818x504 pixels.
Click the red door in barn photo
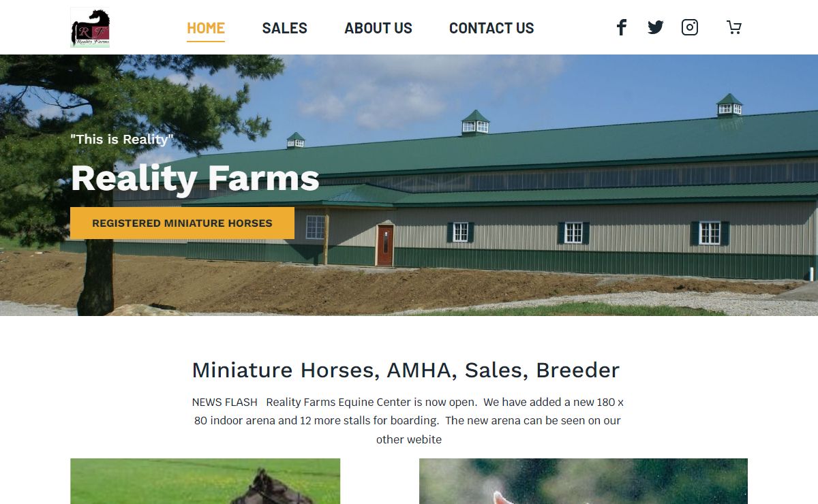pos(385,245)
